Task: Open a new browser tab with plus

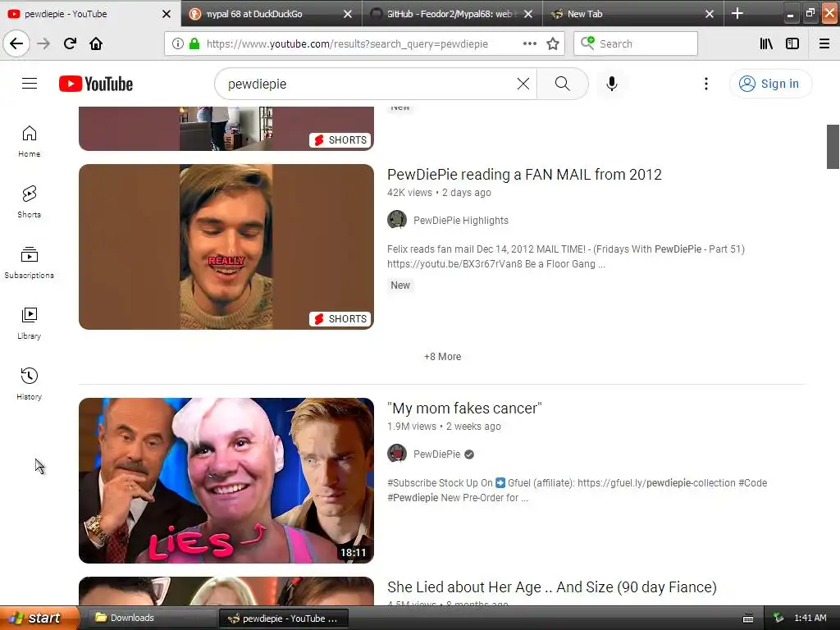Action: (x=737, y=13)
